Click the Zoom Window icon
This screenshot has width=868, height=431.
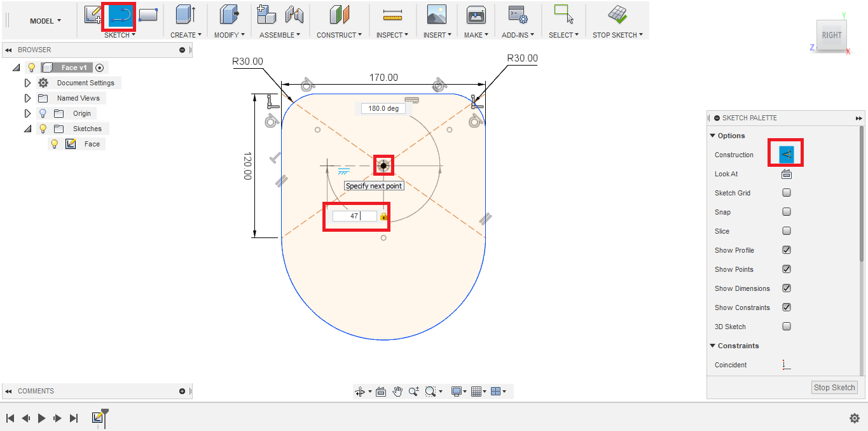tap(431, 392)
